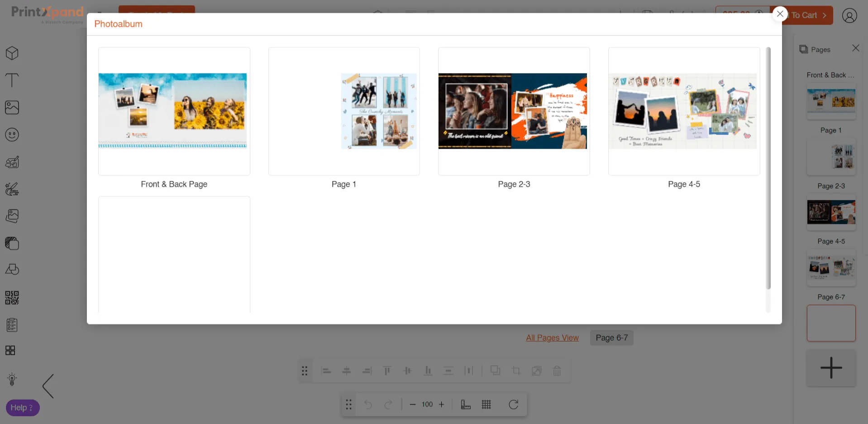Image resolution: width=868 pixels, height=424 pixels.
Task: Select the Front & Back Page thumbnail
Action: tap(174, 111)
